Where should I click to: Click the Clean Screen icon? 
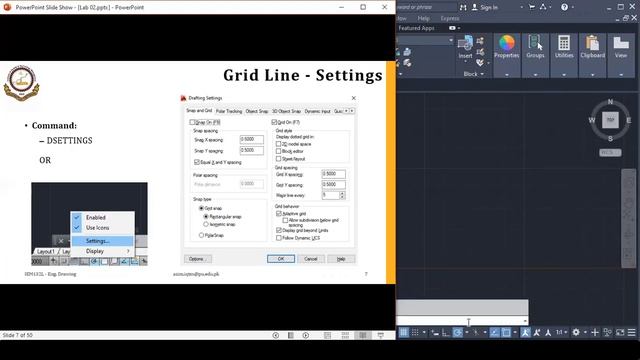click(x=620, y=332)
